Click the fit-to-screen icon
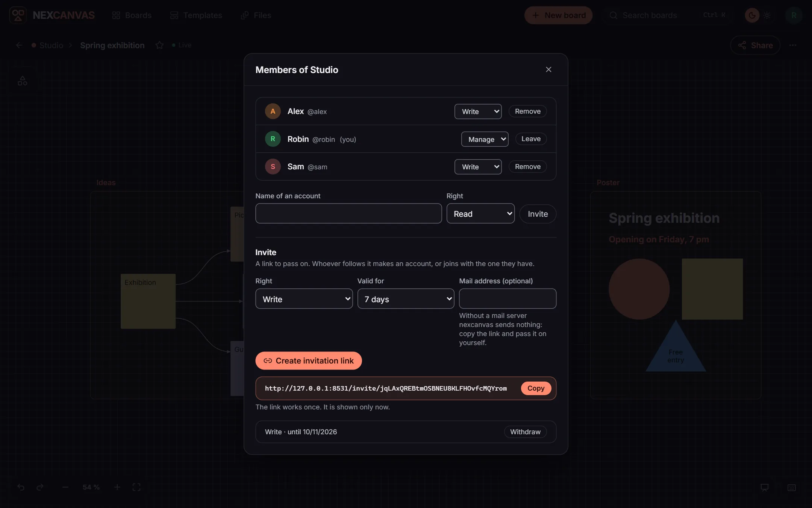The width and height of the screenshot is (812, 508). (136, 487)
